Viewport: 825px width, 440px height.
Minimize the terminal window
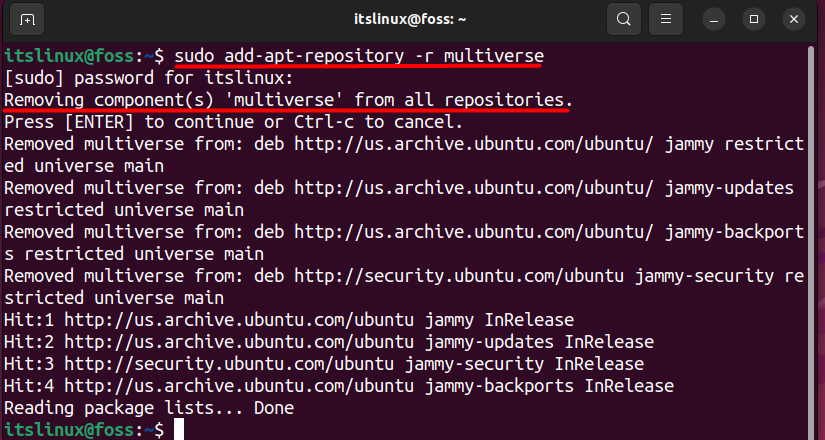point(714,20)
